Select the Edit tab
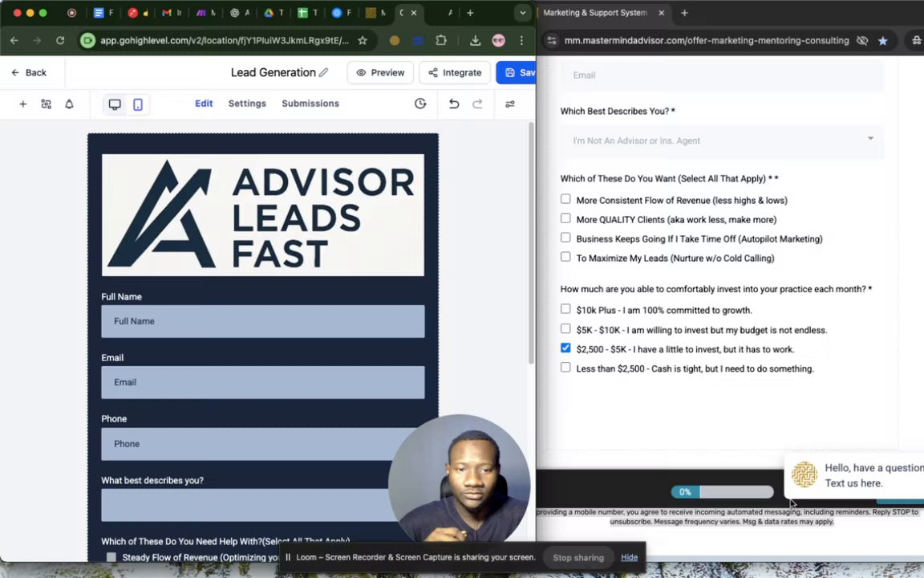924x578 pixels. tap(204, 104)
